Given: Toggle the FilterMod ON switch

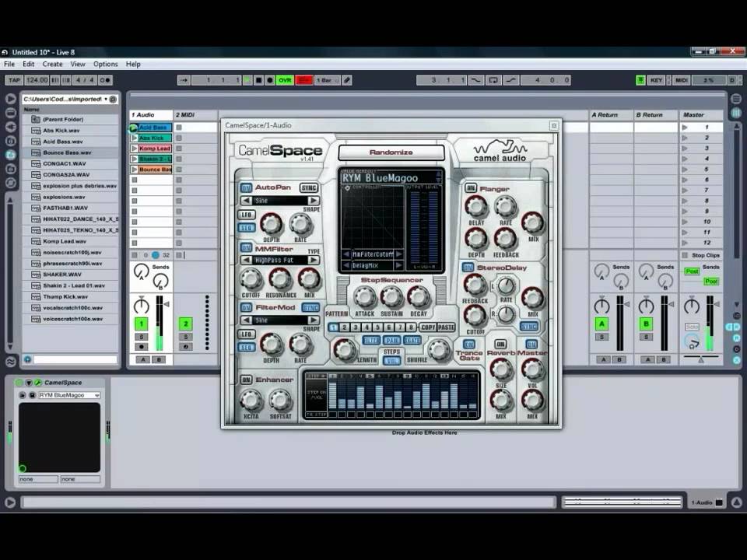Looking at the screenshot, I should tap(246, 308).
